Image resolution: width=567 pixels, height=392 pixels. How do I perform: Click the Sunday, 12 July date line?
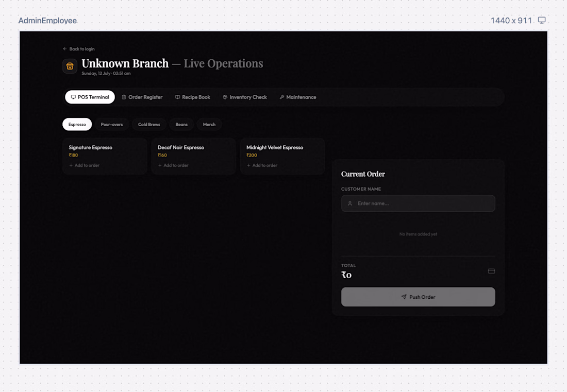click(x=106, y=73)
